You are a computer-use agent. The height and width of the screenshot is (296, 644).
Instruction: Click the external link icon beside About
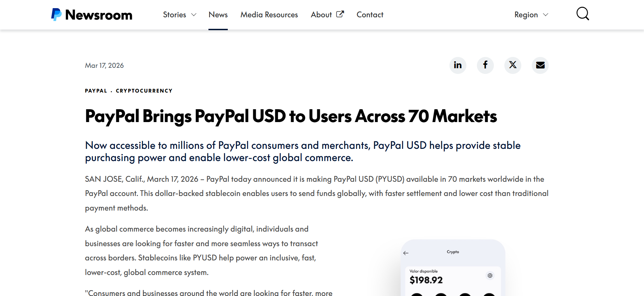pyautogui.click(x=340, y=14)
